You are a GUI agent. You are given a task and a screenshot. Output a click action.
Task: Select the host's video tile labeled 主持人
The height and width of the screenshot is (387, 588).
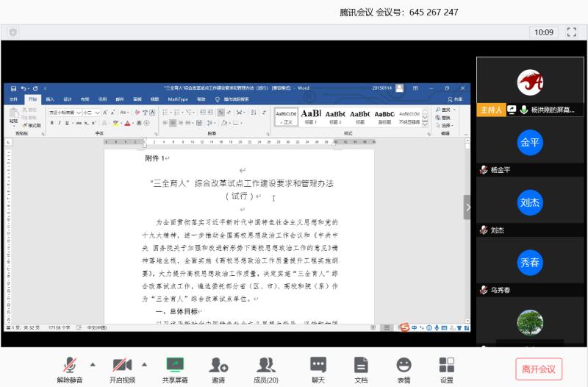pyautogui.click(x=529, y=85)
